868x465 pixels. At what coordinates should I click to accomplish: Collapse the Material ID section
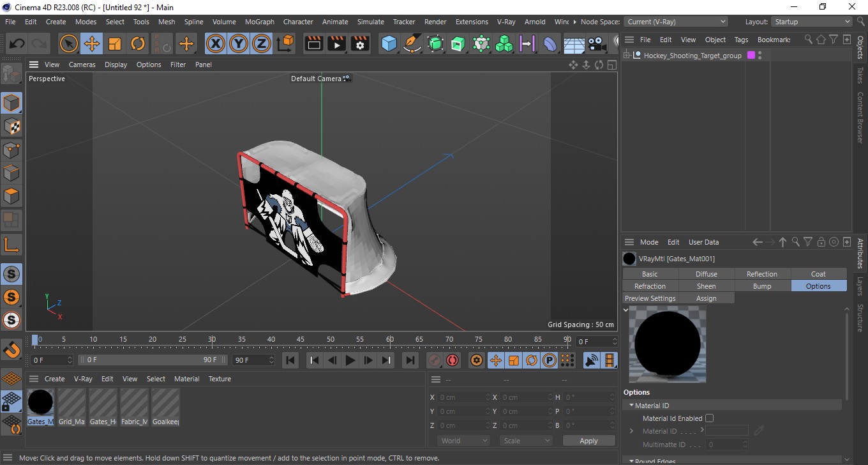(632, 406)
